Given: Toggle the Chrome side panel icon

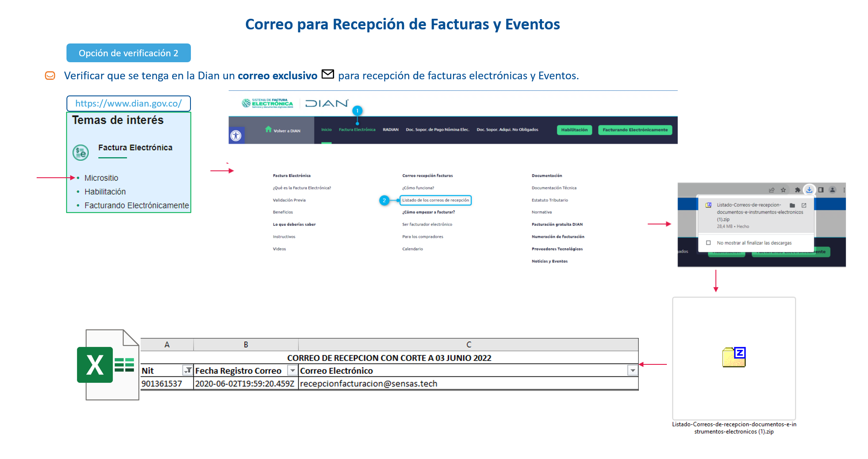Looking at the screenshot, I should pyautogui.click(x=821, y=190).
